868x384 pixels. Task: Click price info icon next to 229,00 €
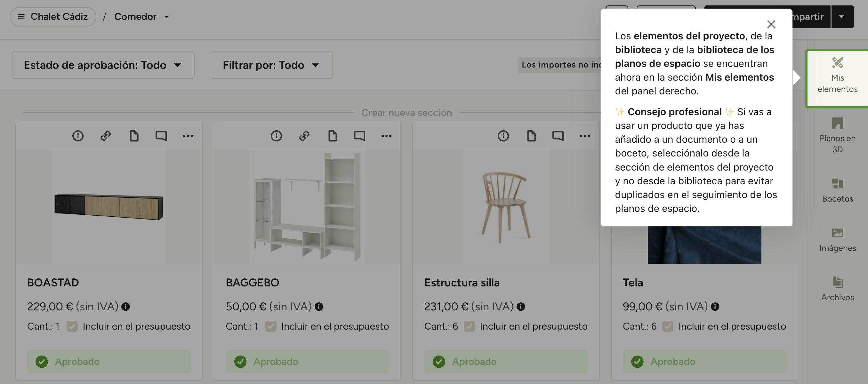126,307
